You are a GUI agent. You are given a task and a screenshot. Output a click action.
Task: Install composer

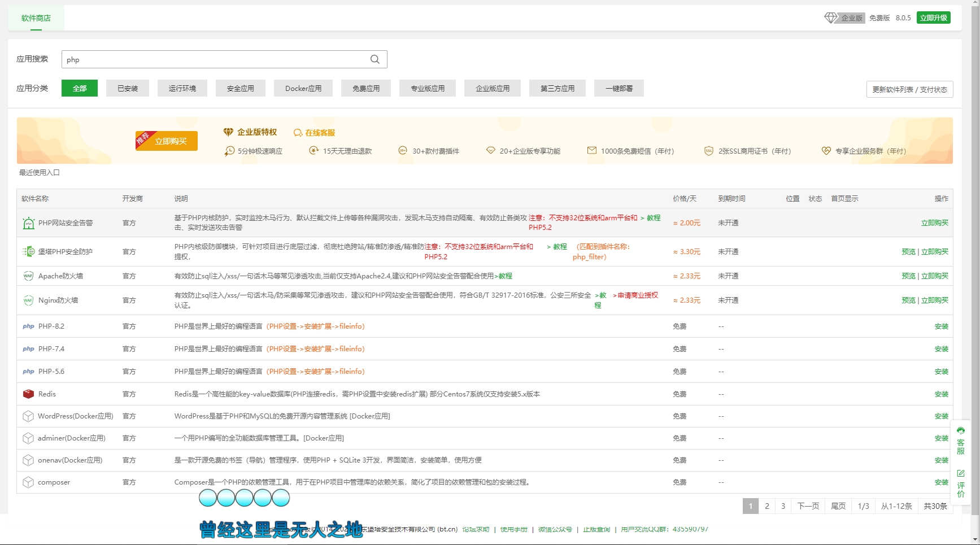pos(942,482)
